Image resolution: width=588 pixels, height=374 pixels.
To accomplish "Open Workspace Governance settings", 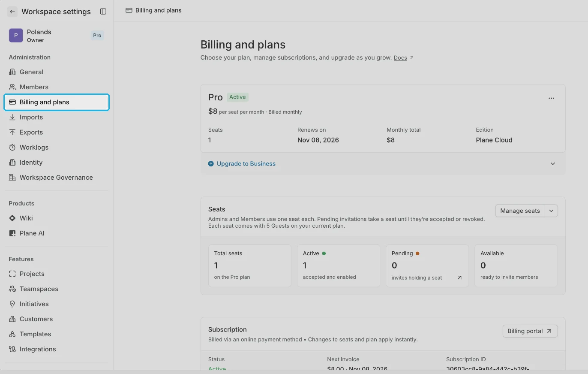I will (x=57, y=177).
